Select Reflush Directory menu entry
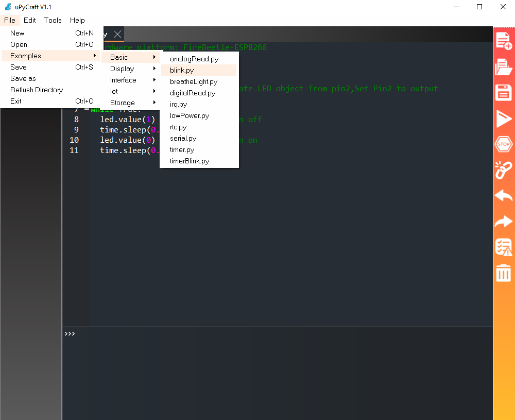The width and height of the screenshot is (515, 420). pos(37,90)
